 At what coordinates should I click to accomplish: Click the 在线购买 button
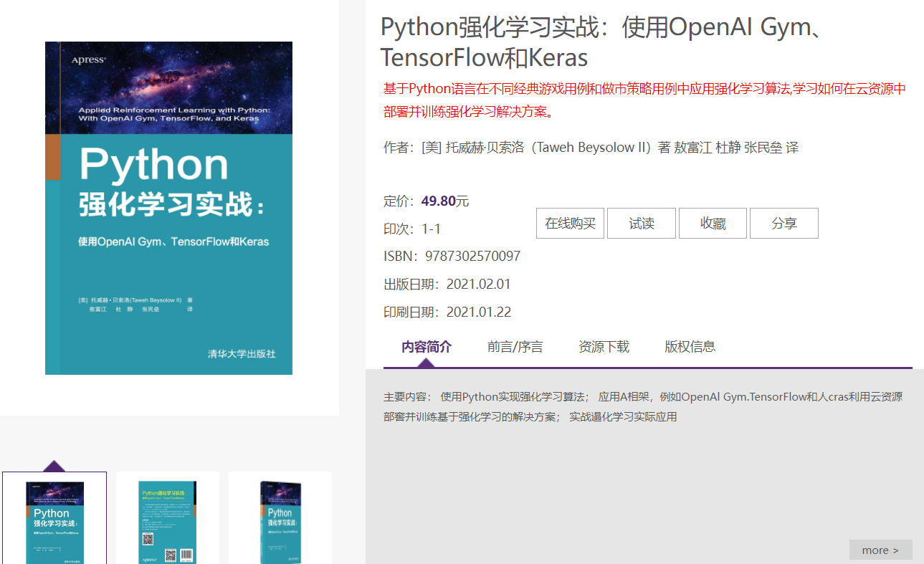570,224
